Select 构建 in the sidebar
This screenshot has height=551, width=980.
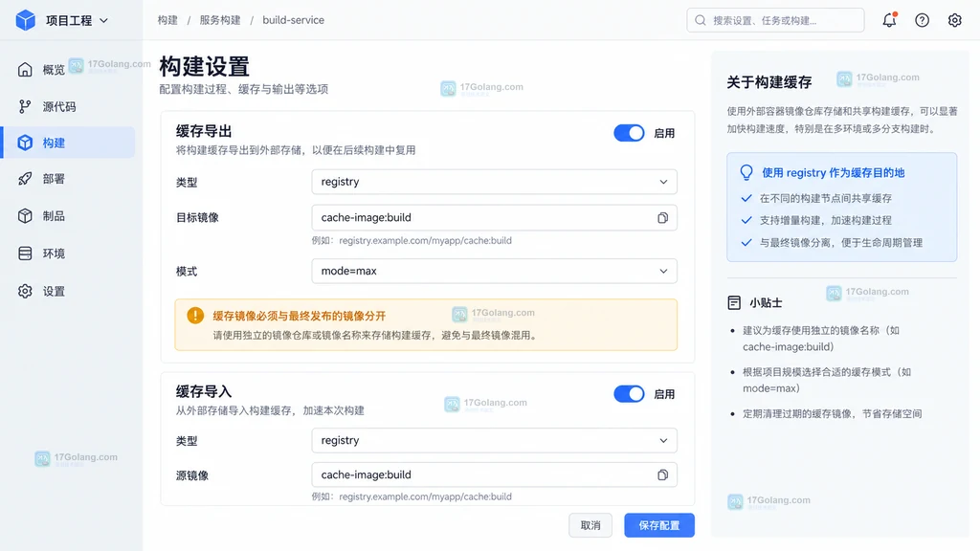[x=69, y=143]
